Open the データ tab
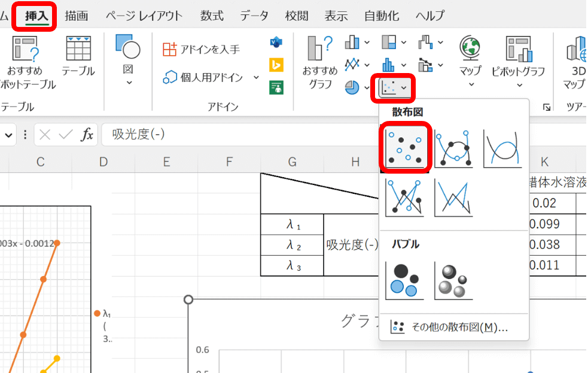 254,16
